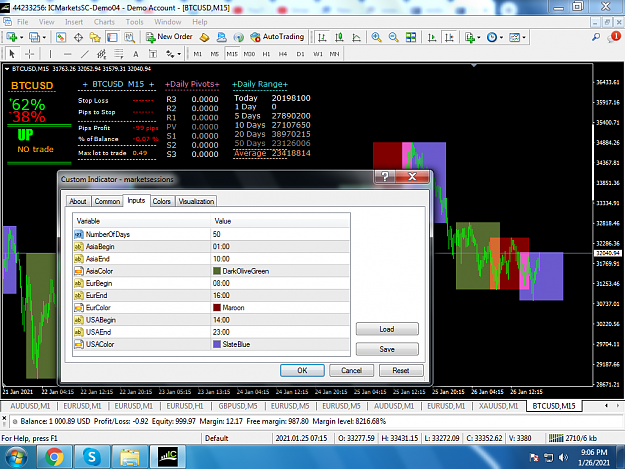Switch to M1 timeframe
This screenshot has height=469, width=625.
tap(198, 54)
